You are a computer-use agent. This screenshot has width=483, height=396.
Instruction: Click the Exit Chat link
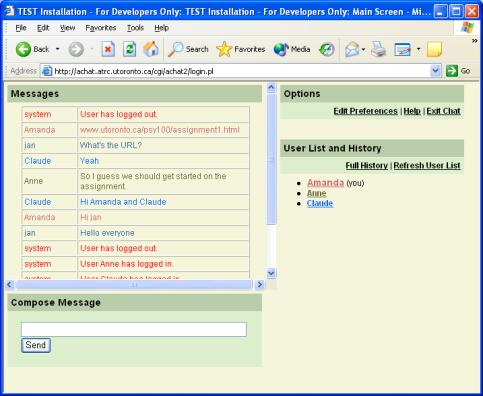(443, 111)
